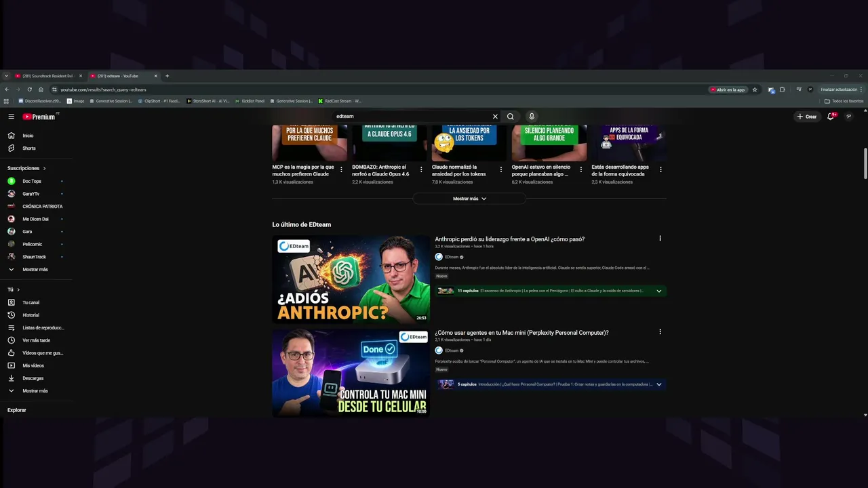Open ShaunTrack subscription channel
868x488 pixels.
point(34,257)
